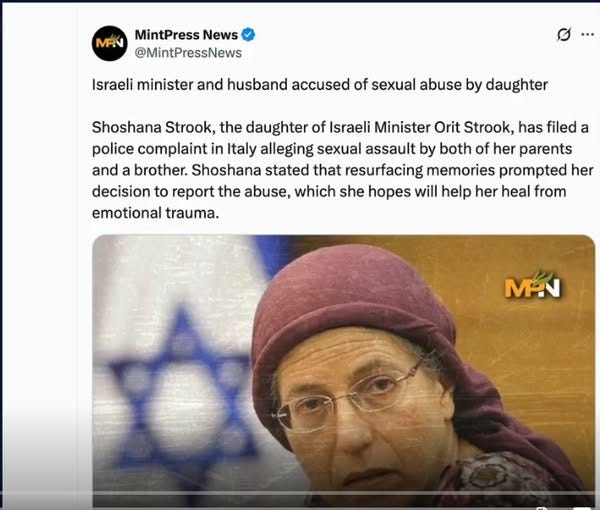Open the MintPress News display name link
600x510 pixels.
click(x=186, y=35)
